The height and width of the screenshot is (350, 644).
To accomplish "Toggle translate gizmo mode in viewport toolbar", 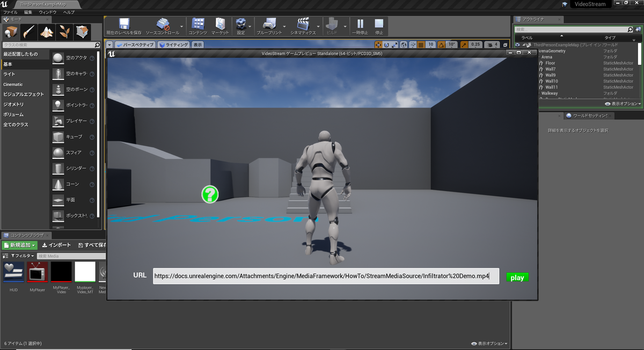I will 378,45.
